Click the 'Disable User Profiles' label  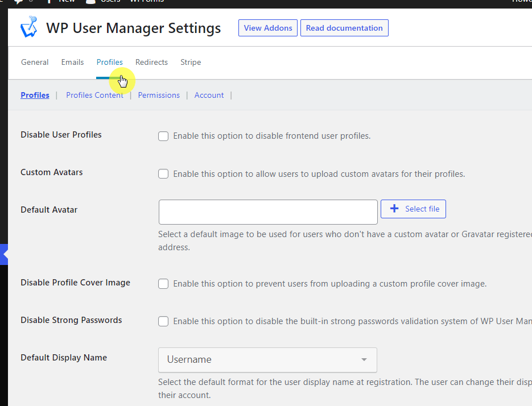61,135
